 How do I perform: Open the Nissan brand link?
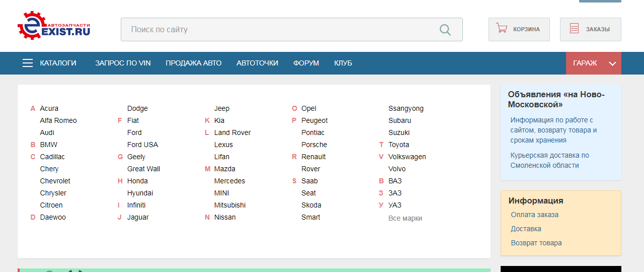[225, 217]
